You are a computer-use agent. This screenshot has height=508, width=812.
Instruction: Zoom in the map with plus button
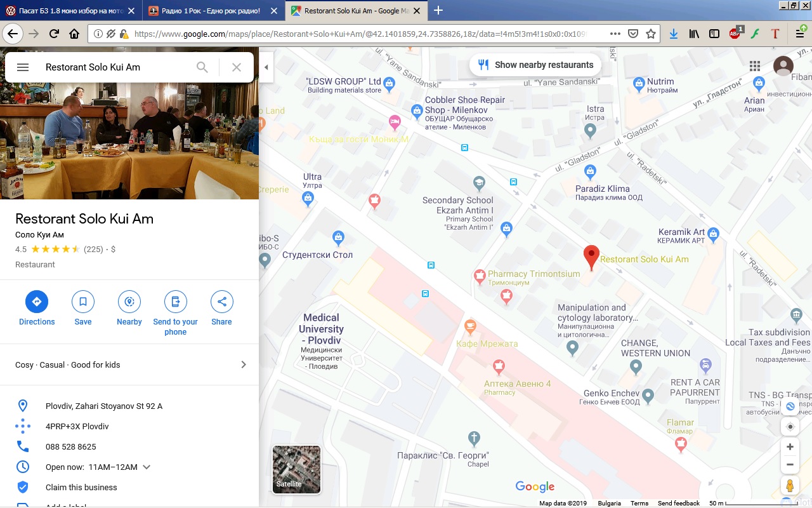(x=790, y=447)
